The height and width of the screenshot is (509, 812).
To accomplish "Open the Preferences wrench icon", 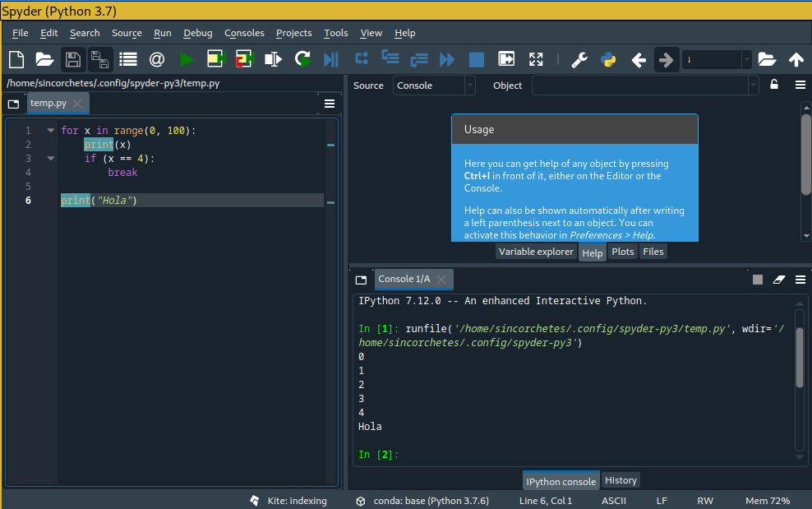I will [579, 59].
